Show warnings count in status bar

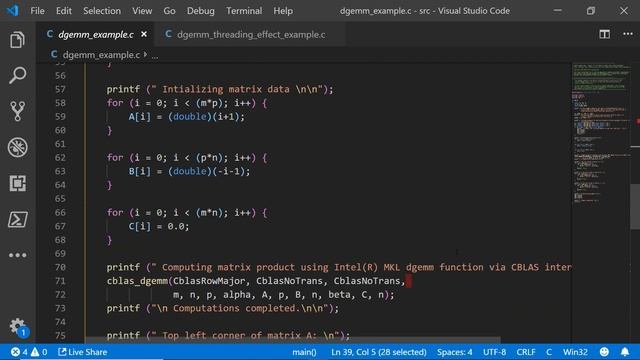pos(39,352)
